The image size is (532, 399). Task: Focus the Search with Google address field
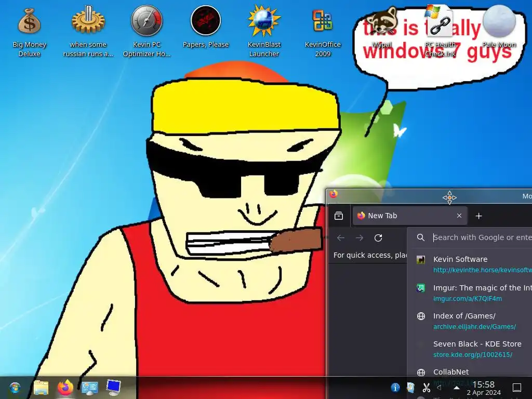(482, 237)
